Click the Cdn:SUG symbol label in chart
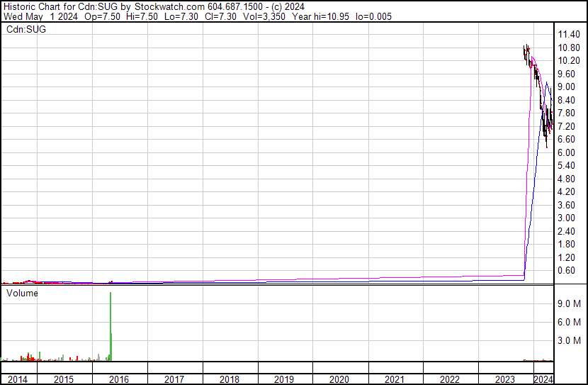The image size is (588, 385). 26,29
